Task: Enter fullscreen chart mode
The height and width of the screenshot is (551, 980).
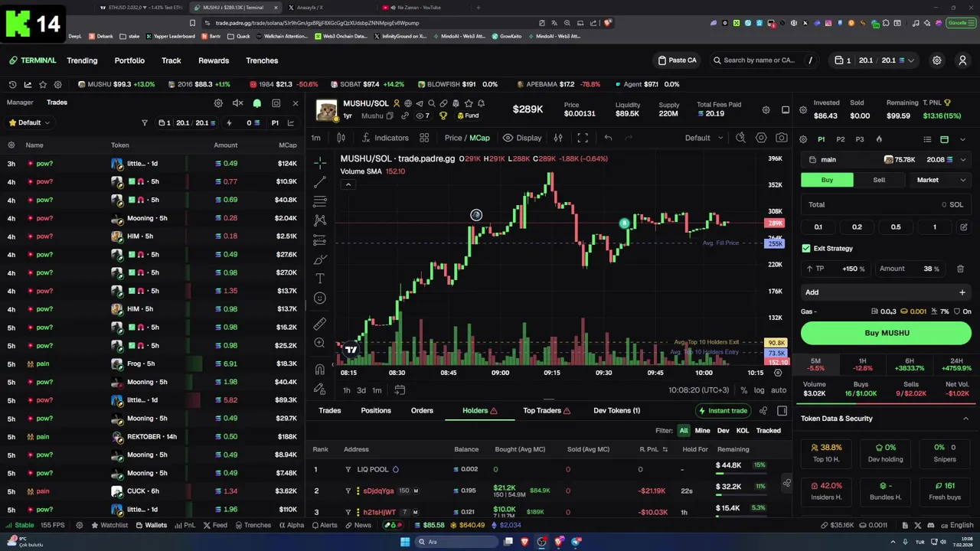Action: (583, 138)
